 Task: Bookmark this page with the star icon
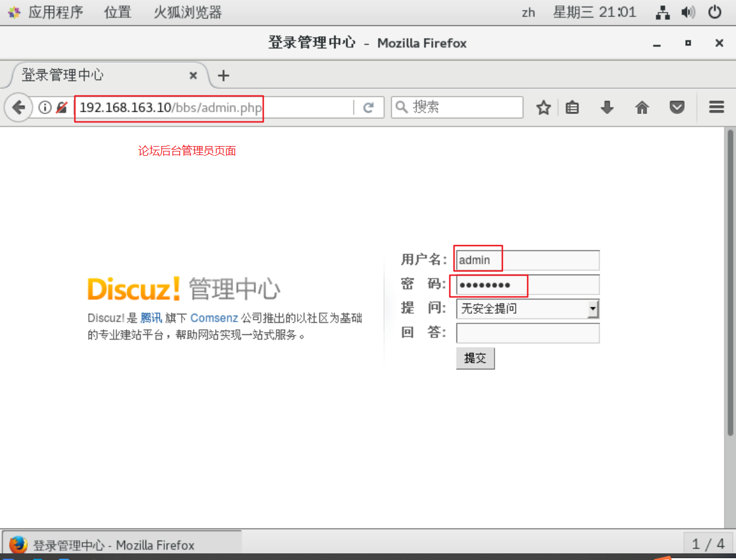(x=543, y=107)
